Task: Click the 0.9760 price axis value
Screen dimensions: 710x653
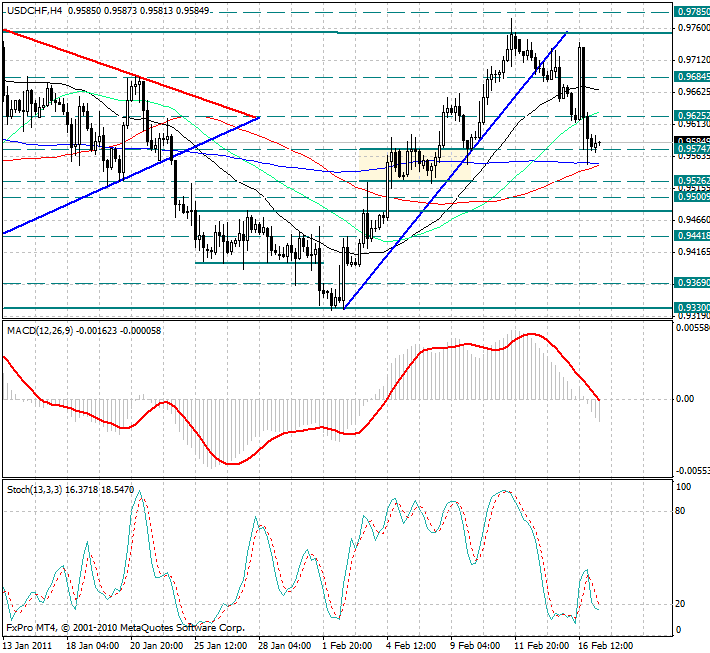Action: [693, 28]
